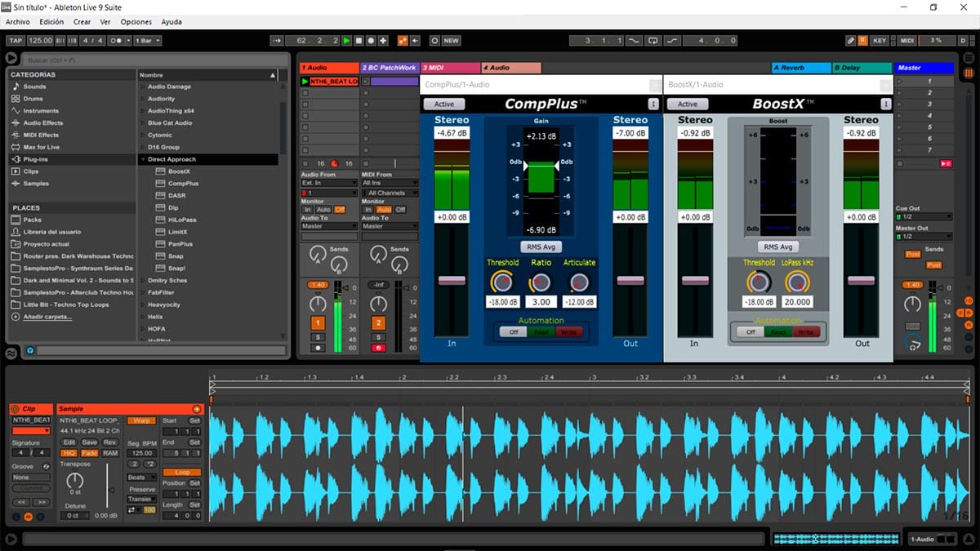Toggle the HiQ sample button
980x551 pixels.
tap(69, 453)
